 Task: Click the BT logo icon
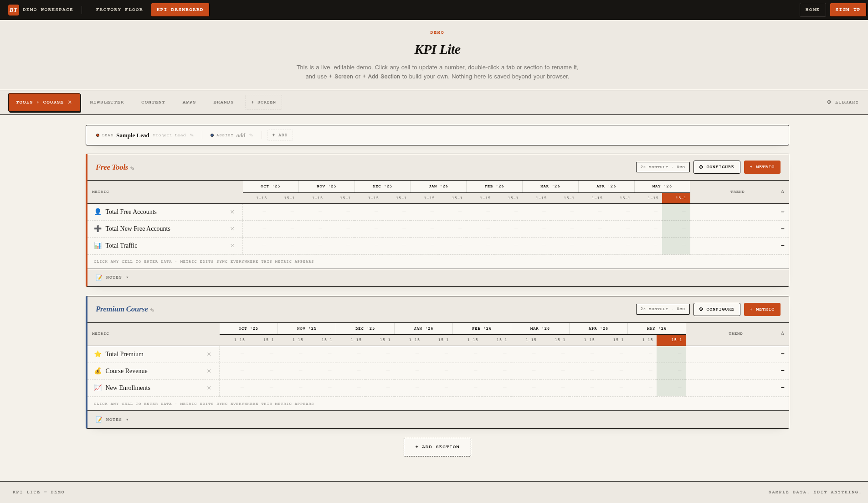[14, 10]
